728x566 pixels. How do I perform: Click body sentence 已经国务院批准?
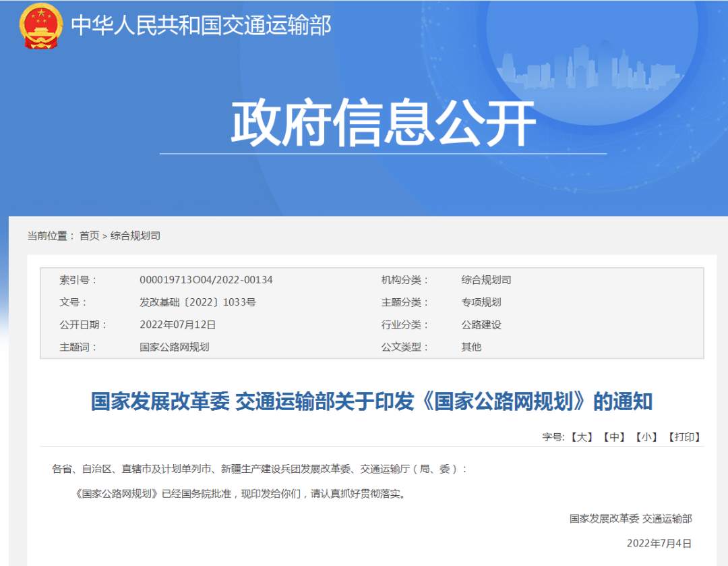[240, 494]
